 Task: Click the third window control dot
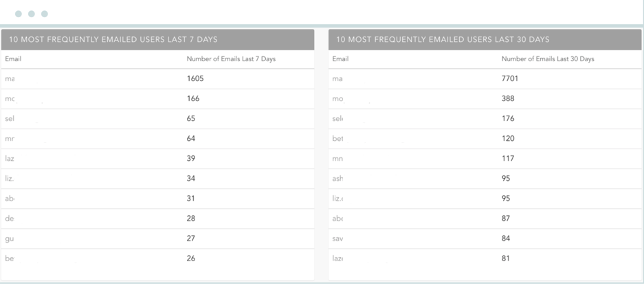click(x=45, y=14)
